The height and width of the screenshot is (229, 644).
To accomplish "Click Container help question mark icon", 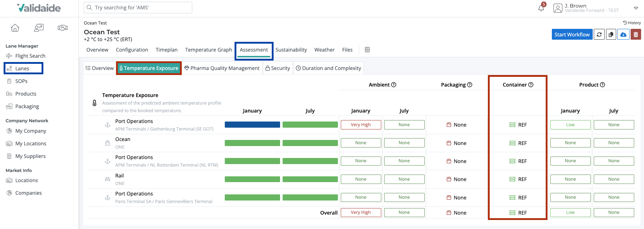I will coord(531,85).
